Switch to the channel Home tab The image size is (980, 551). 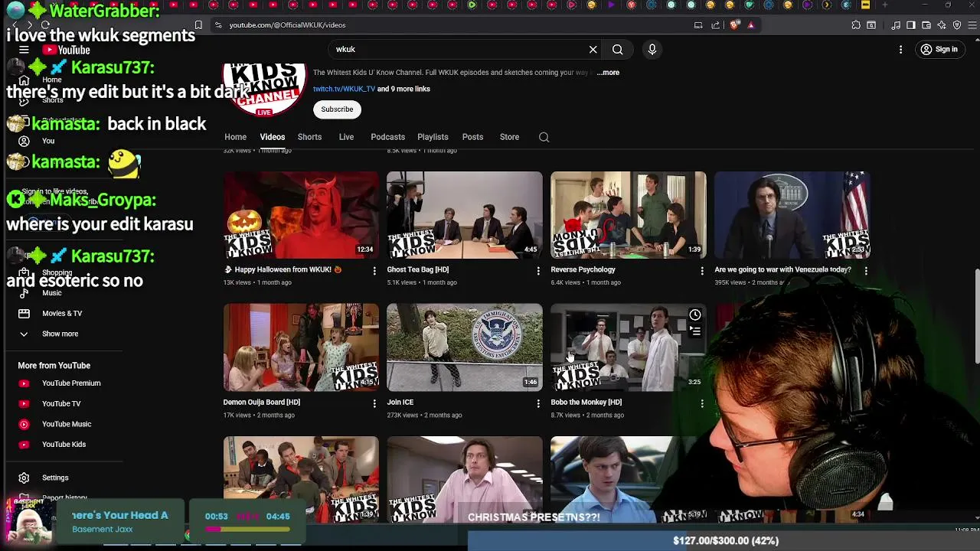point(235,137)
